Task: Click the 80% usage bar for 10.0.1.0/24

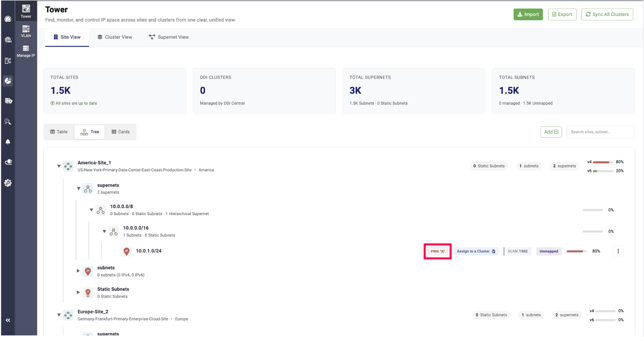Action: (576, 251)
